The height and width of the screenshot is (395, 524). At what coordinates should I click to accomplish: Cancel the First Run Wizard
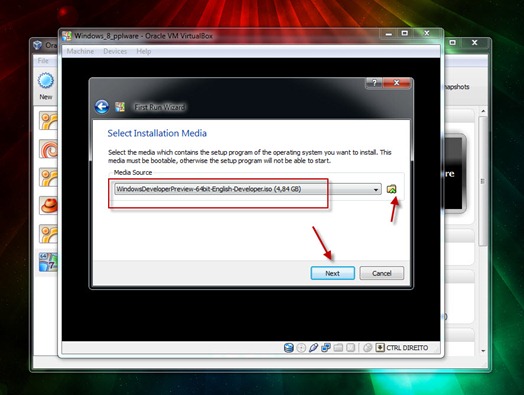(382, 273)
